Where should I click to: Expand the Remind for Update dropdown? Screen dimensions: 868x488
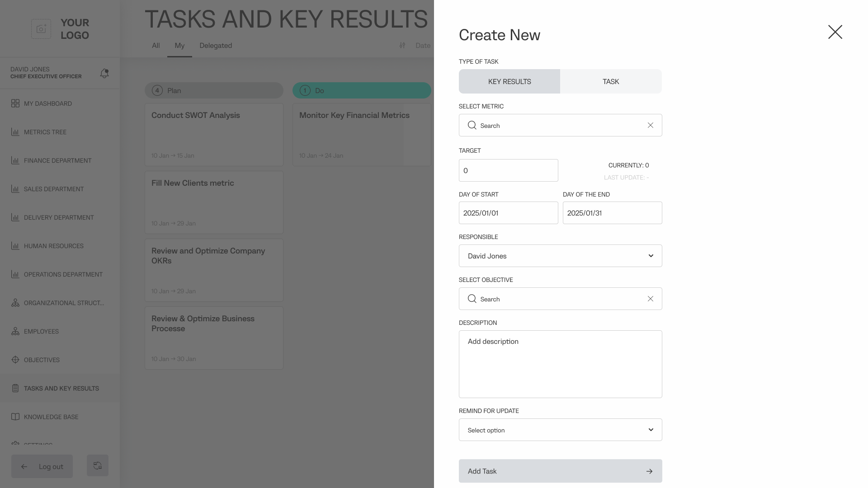click(x=560, y=430)
